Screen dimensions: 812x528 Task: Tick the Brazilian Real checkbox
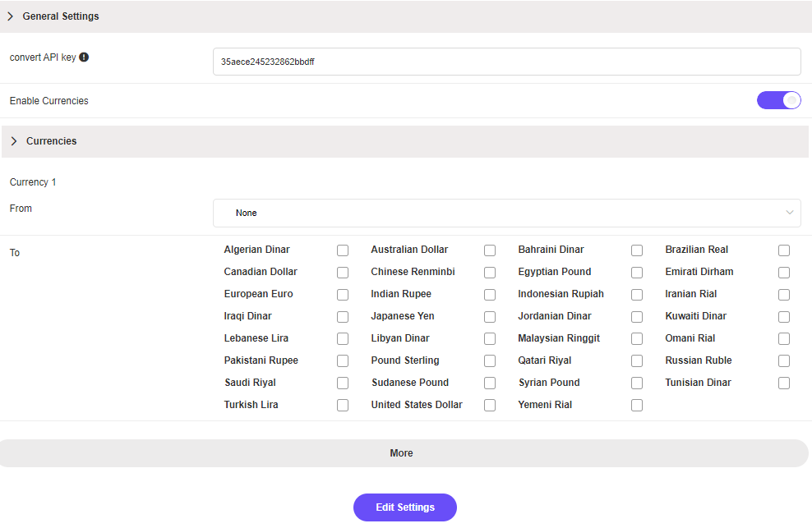(784, 250)
